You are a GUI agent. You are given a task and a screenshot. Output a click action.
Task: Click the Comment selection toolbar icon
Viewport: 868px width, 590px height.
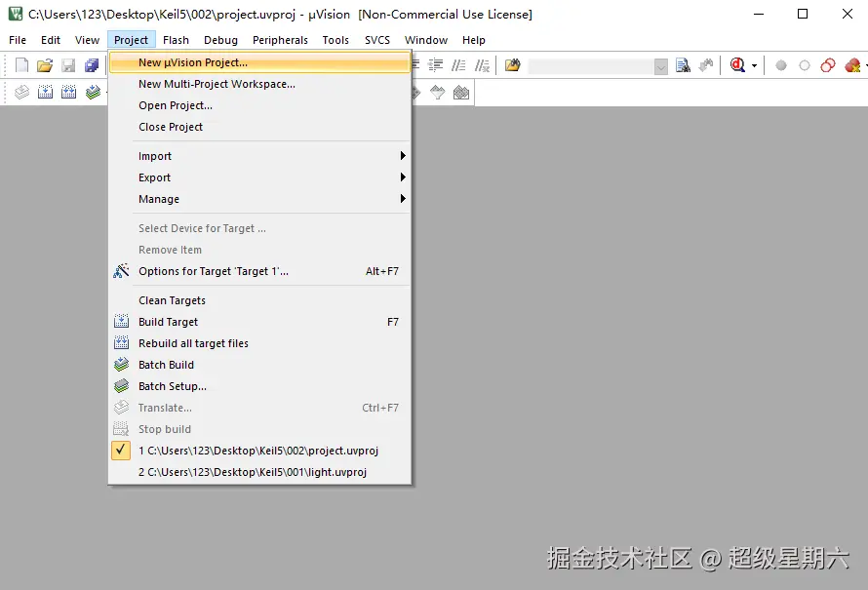click(x=458, y=65)
